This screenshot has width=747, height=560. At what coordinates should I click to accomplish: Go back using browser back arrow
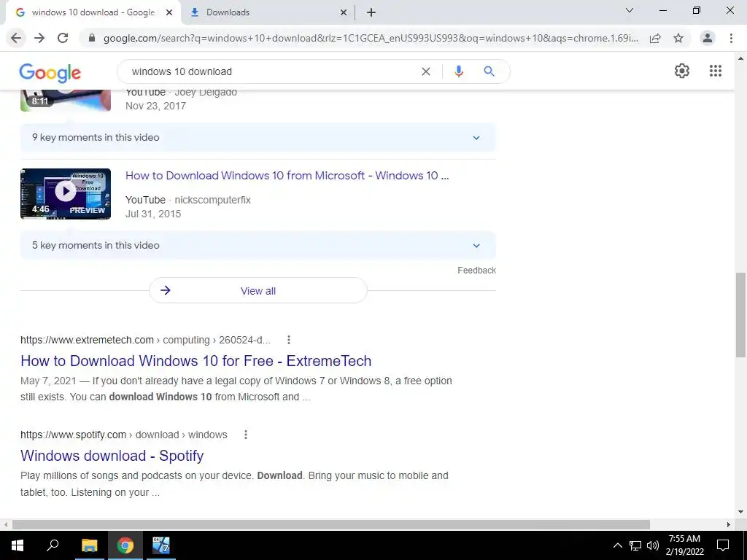click(x=16, y=38)
